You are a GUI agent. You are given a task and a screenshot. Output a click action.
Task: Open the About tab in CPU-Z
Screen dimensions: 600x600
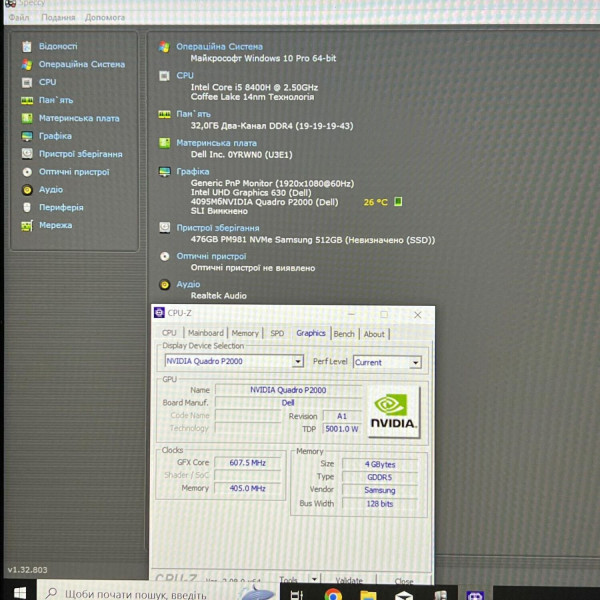[374, 334]
